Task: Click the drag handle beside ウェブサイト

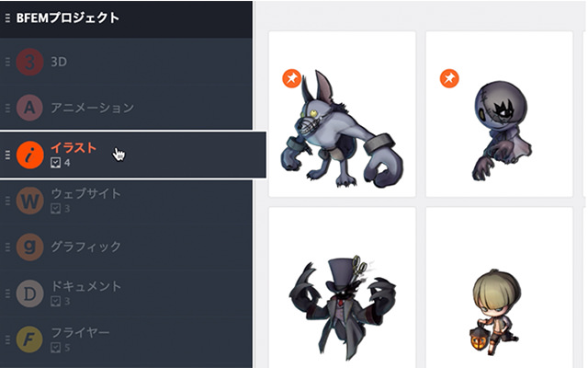Action: [7, 201]
